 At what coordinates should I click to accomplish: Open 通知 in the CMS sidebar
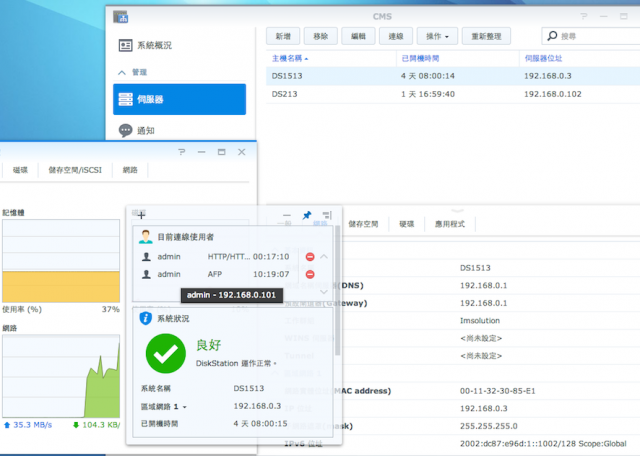point(137,131)
